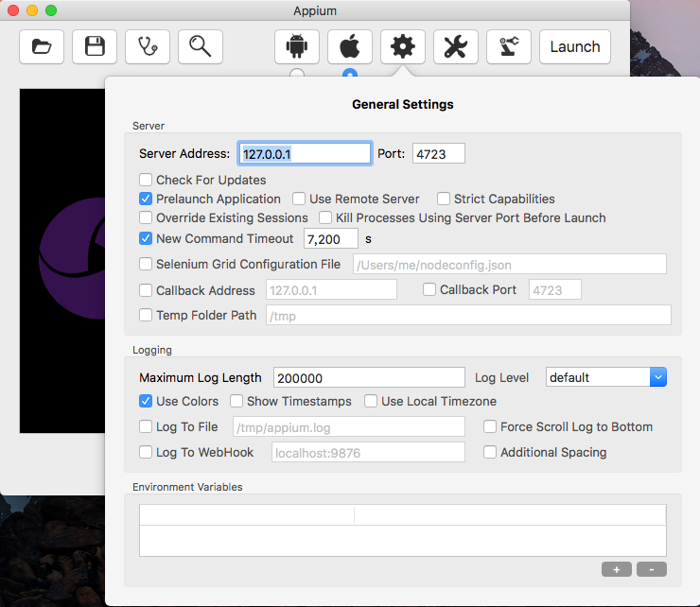Click the "Logging" section label
The height and width of the screenshot is (607, 700).
(152, 350)
